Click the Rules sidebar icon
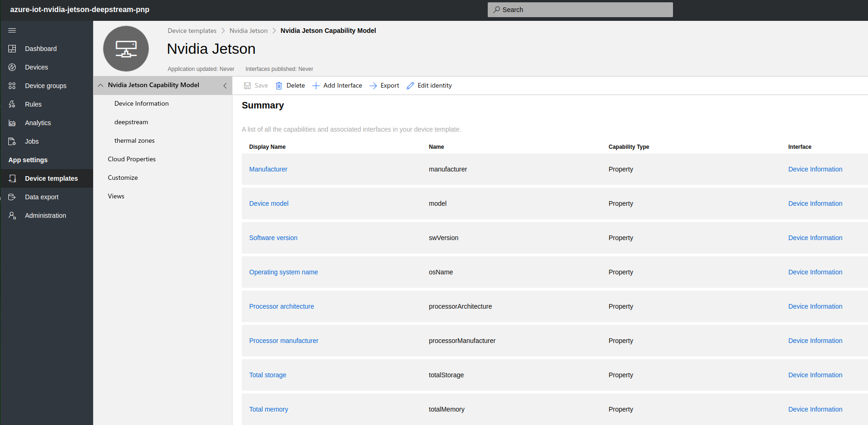868x425 pixels. [12, 104]
